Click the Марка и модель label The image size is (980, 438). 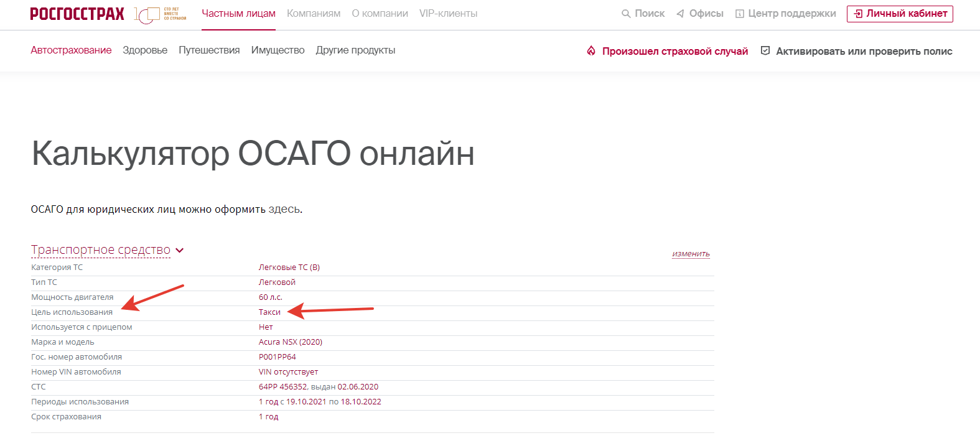click(63, 342)
